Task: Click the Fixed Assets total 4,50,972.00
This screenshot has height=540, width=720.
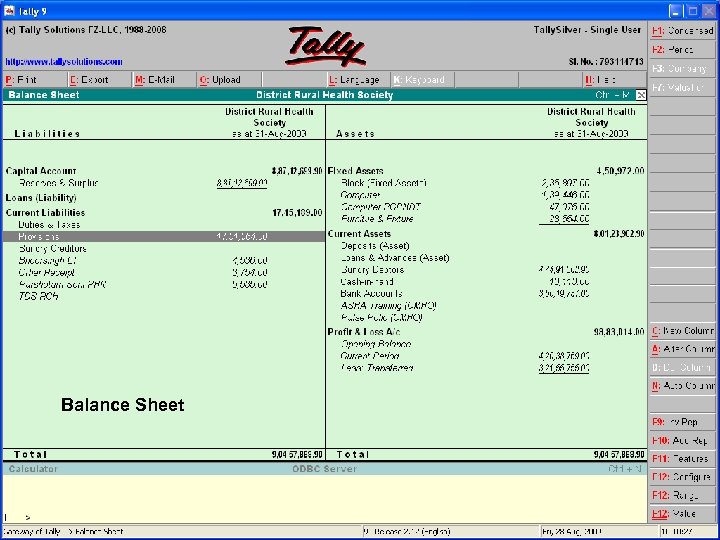Action: pyautogui.click(x=620, y=171)
